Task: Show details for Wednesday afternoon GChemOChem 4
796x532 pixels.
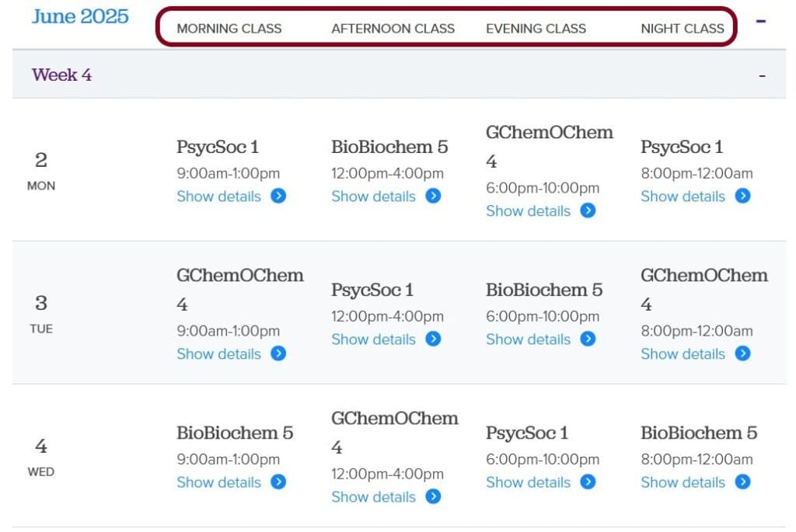Action: coord(373,496)
